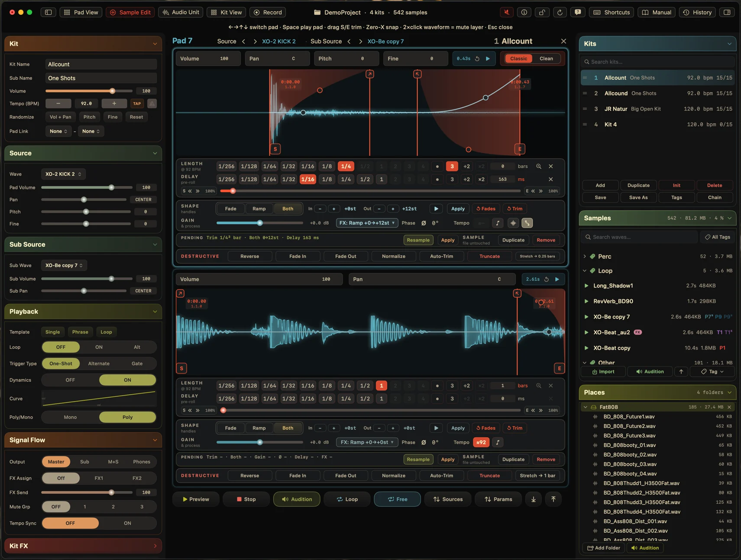
Task: Click the upload arrow icon in bottom bar
Action: pyautogui.click(x=553, y=499)
